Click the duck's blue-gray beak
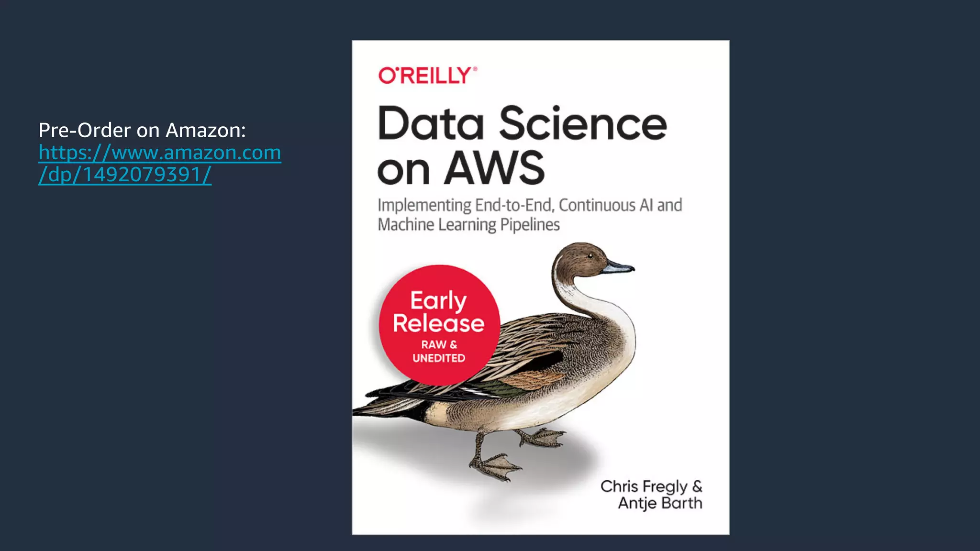 (x=619, y=267)
